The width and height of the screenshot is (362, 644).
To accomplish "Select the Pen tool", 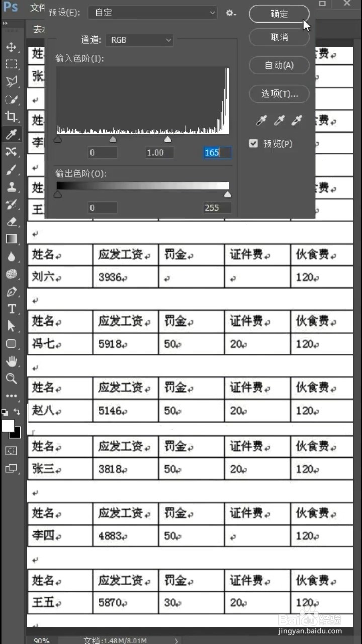I will 11,291.
